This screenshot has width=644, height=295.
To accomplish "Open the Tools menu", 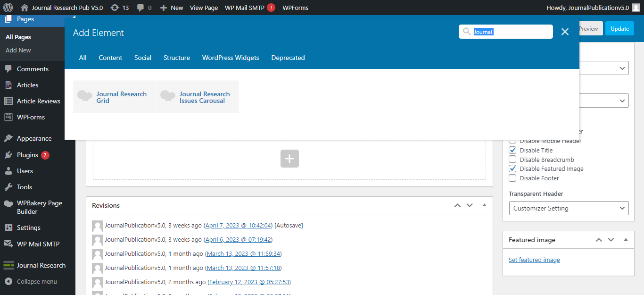I will (24, 187).
